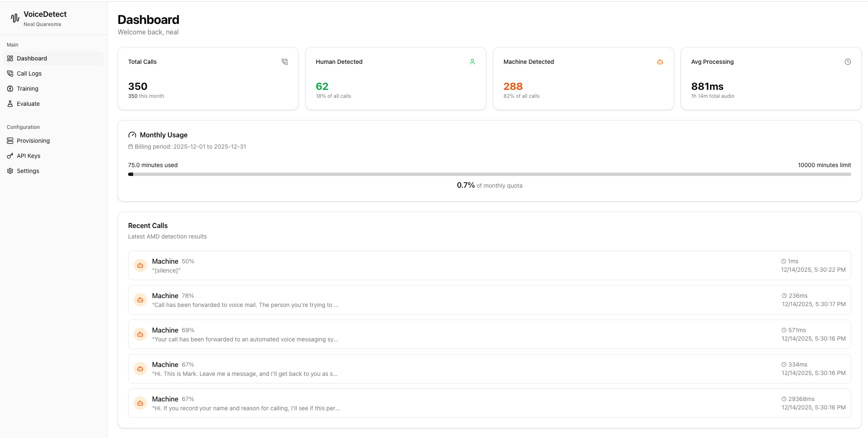This screenshot has width=868, height=438.
Task: Open the 69% automated voice messaging call
Action: 489,334
